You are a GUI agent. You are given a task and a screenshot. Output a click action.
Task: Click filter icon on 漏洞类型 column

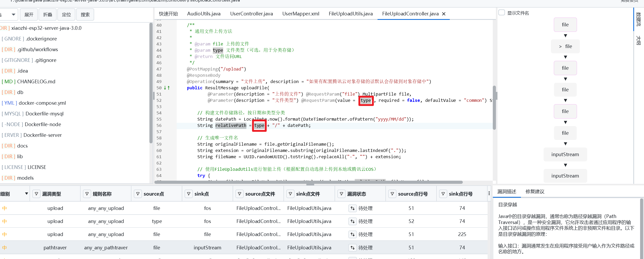[x=37, y=194]
